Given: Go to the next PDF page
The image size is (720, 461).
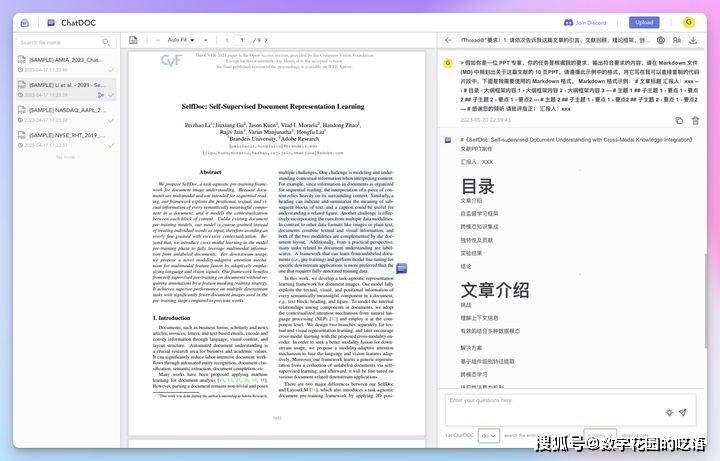Looking at the screenshot, I should pyautogui.click(x=266, y=40).
